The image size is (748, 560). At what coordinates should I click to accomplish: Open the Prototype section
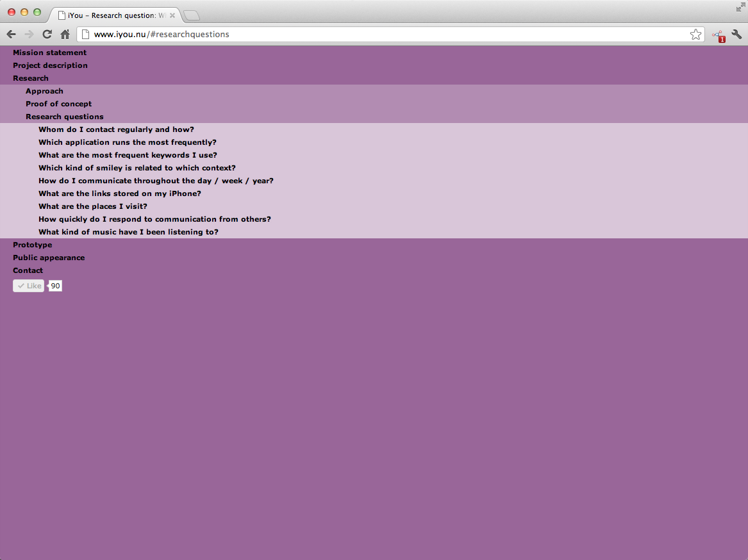33,245
